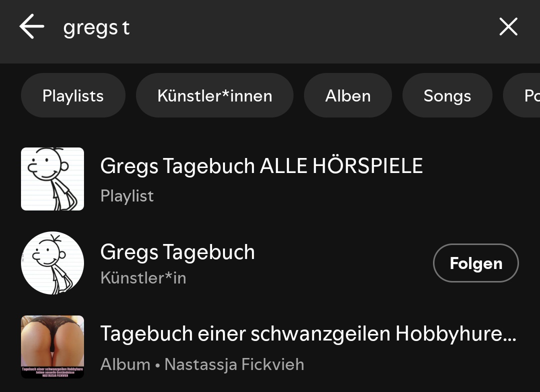Click the "Playlist" label under ALLE HÖRSPIELE
This screenshot has width=540, height=392.
point(127,195)
